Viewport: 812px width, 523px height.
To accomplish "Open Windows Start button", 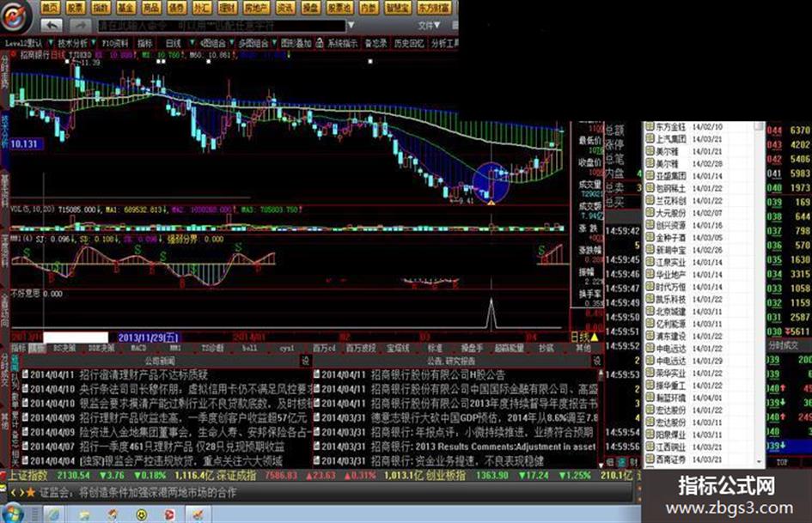I will pos(11,514).
